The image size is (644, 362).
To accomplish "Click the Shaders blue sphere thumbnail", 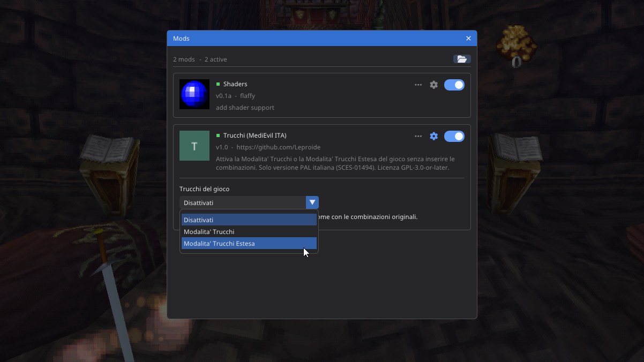I will (x=194, y=94).
